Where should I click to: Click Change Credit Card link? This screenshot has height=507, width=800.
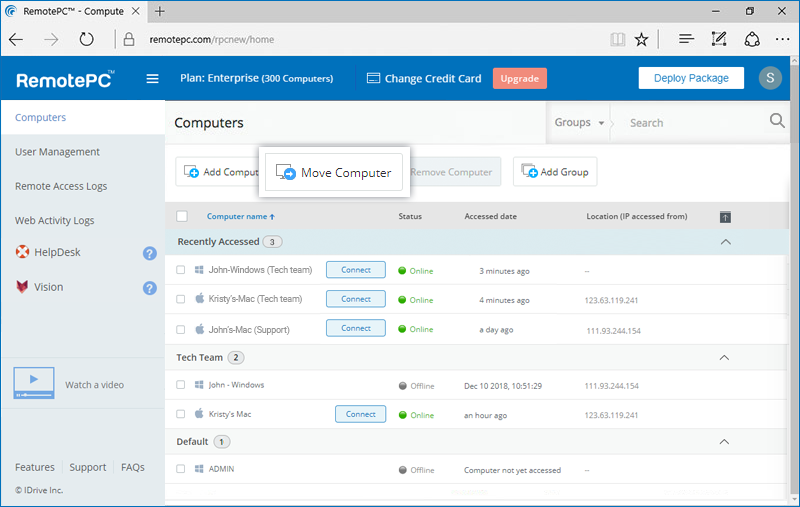pos(433,79)
